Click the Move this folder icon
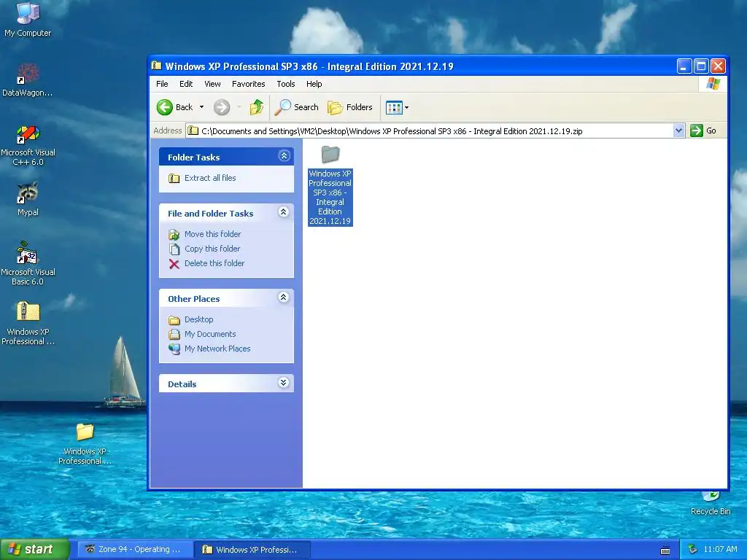Viewport: 747px width, 560px height. [174, 234]
